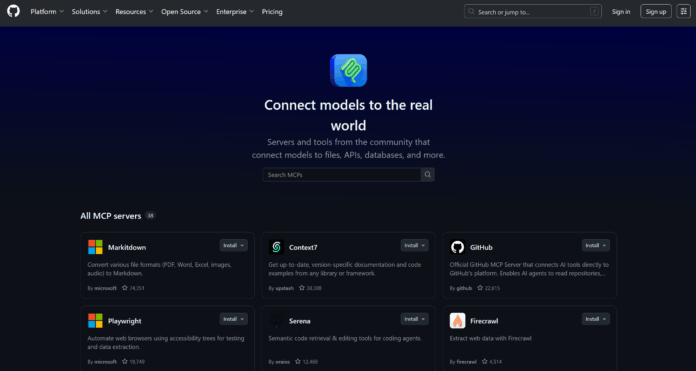Viewport: 696px width, 371px height.
Task: Click the GitHub card octocat logo
Action: click(x=457, y=247)
